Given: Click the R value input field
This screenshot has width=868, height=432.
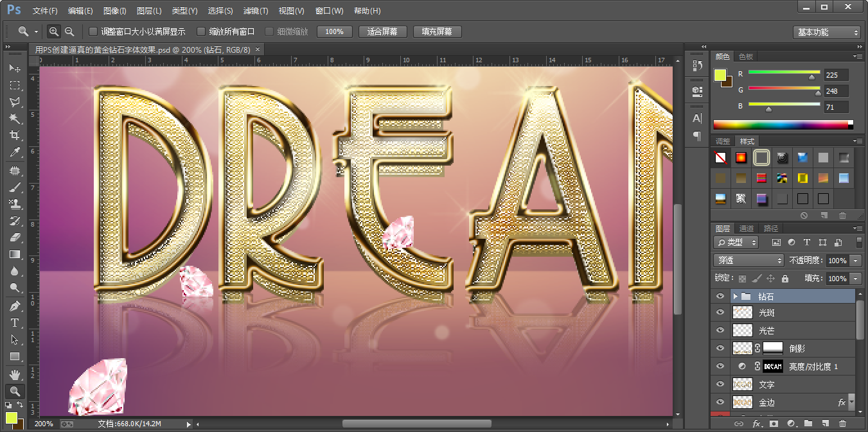Looking at the screenshot, I should click(x=836, y=74).
